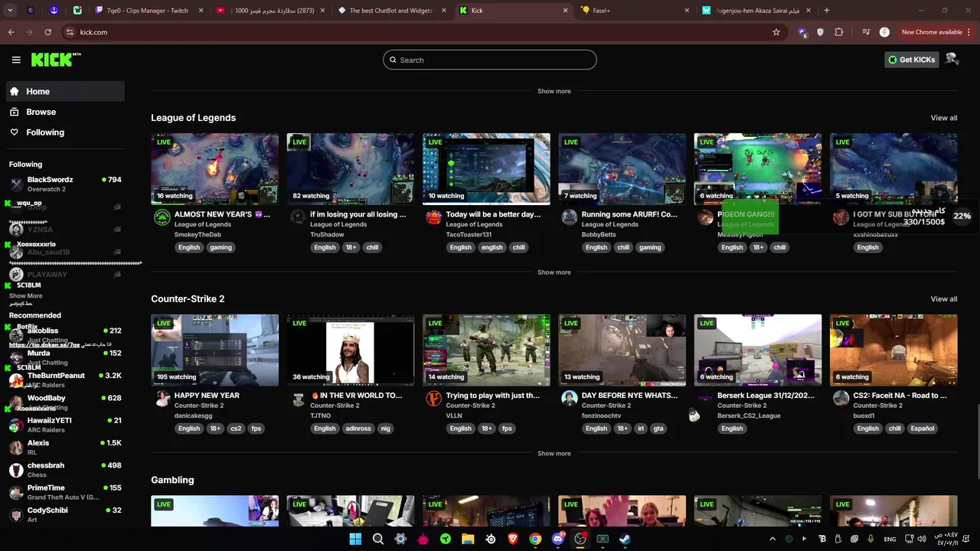This screenshot has height=551, width=980.
Task: Open chessbrah recommended channel
Action: 65,469
